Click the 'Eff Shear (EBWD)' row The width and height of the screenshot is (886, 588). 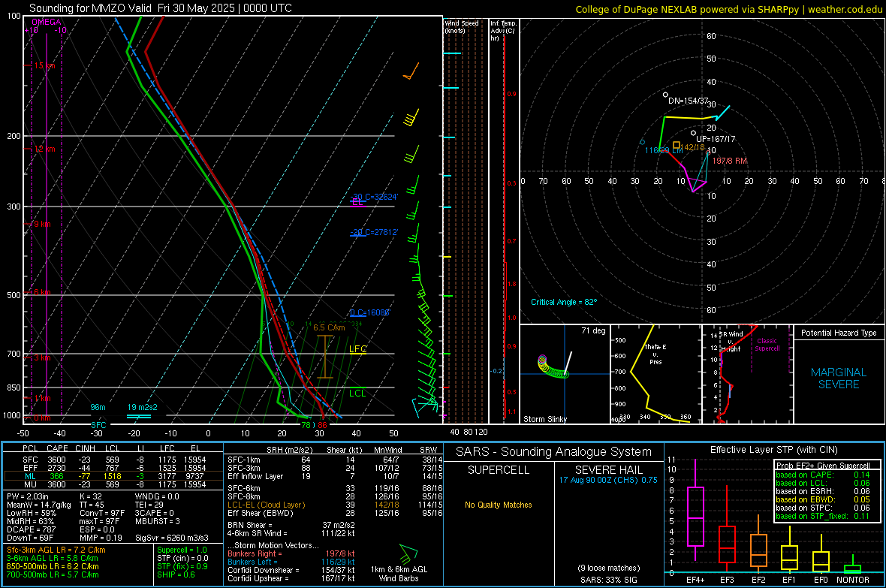coord(335,513)
